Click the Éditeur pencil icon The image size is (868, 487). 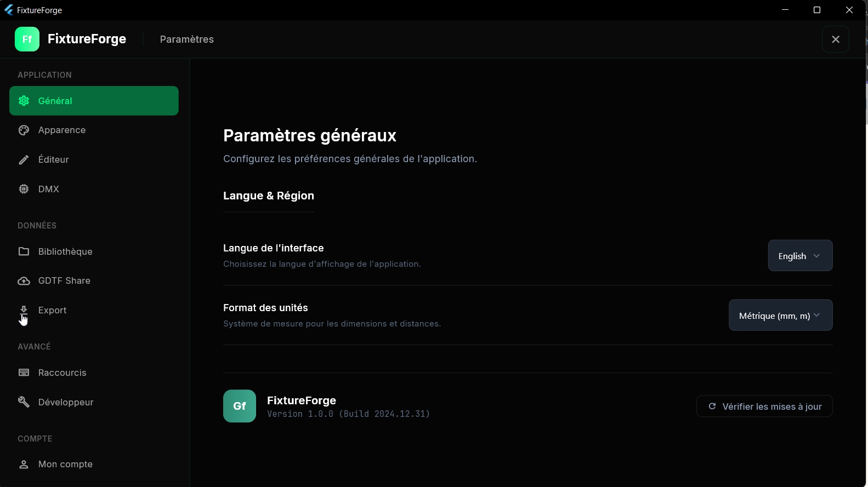pos(24,159)
